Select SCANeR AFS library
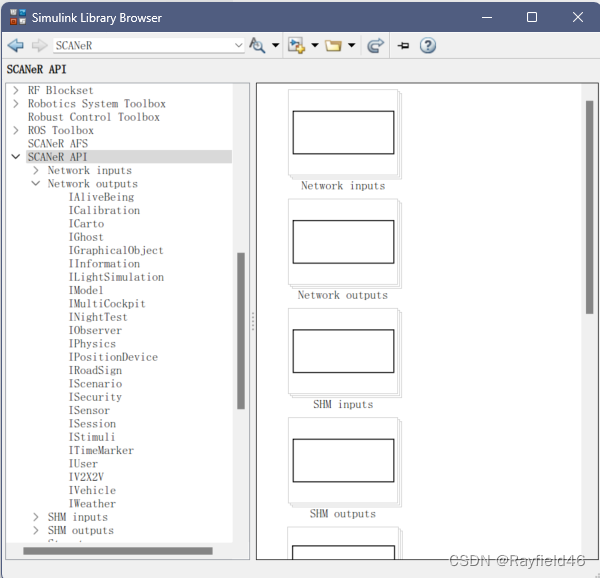Screen dimensions: 600x578 tap(58, 143)
